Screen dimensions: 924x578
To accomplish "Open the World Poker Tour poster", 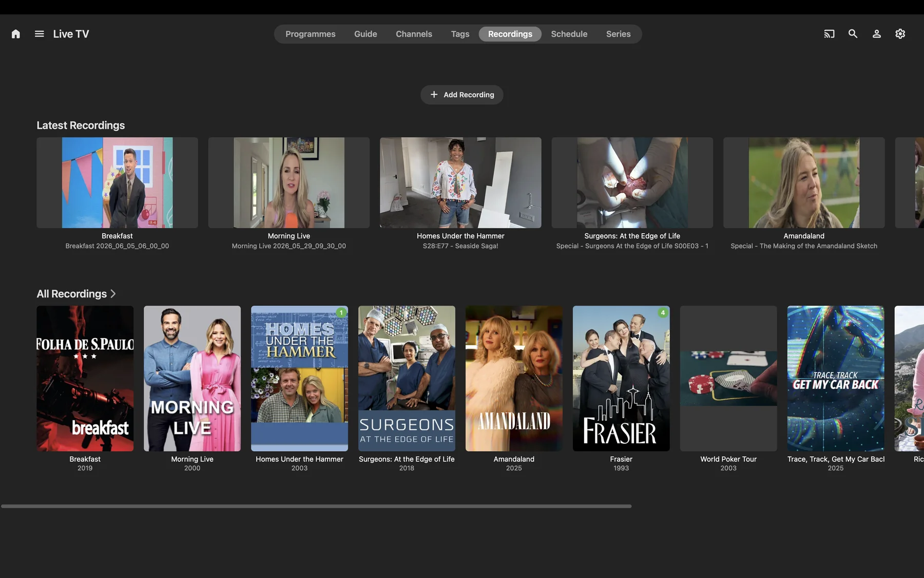I will tap(728, 379).
